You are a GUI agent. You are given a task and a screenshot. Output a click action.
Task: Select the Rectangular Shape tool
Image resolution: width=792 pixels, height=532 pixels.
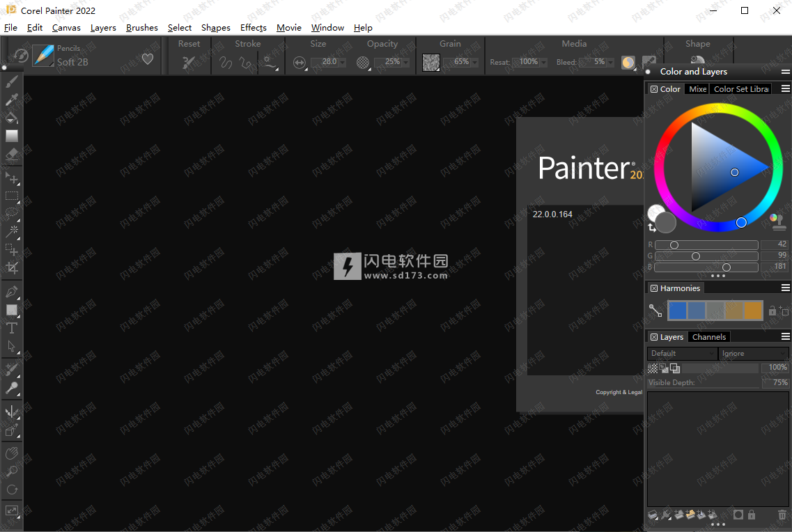tap(12, 310)
